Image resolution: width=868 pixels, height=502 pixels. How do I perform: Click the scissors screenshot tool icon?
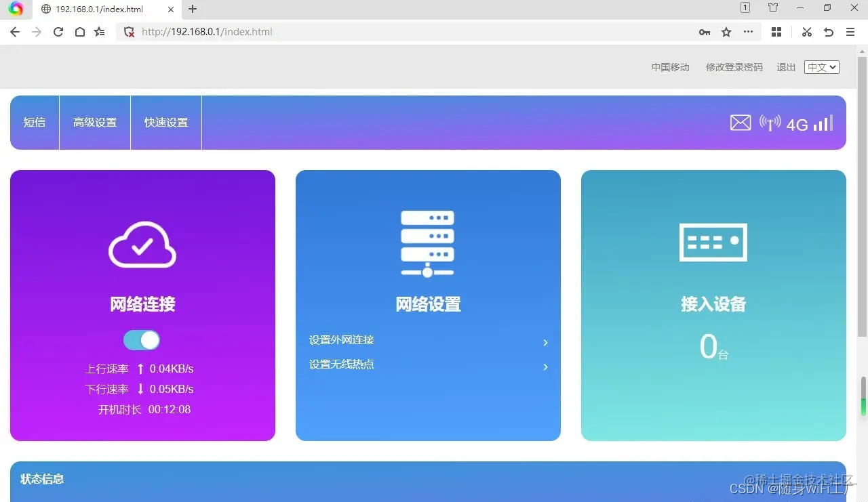point(806,32)
